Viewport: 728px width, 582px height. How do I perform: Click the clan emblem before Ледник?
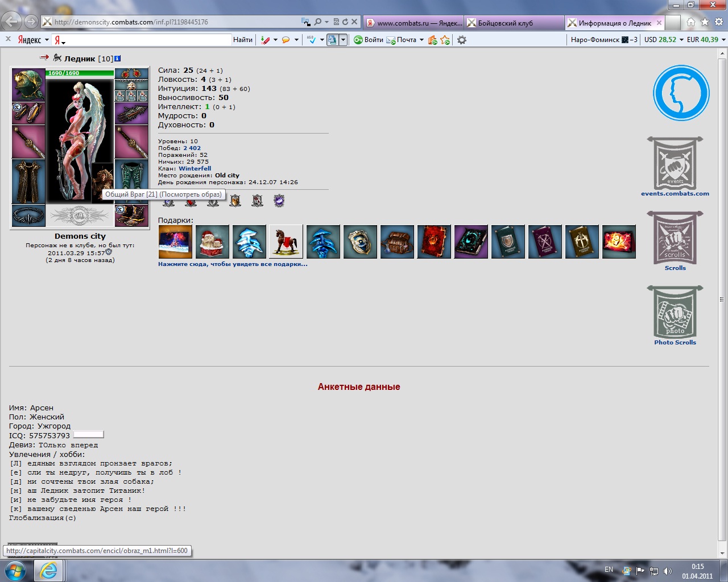click(57, 58)
